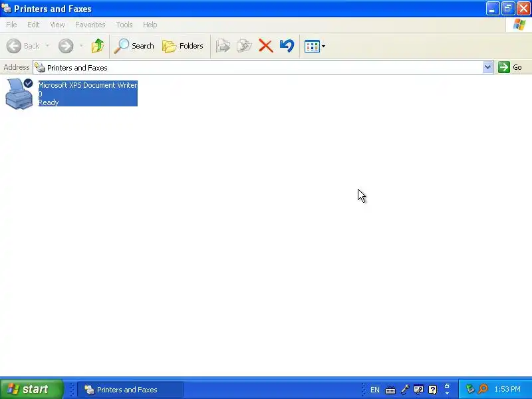Click Printers and Faxes taskbar button
The image size is (532, 399).
point(130,390)
